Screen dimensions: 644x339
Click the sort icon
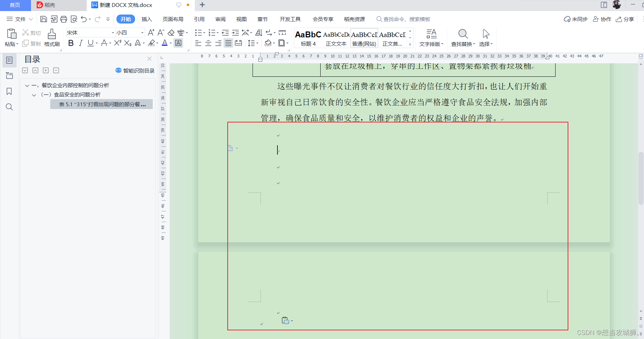tap(259, 33)
